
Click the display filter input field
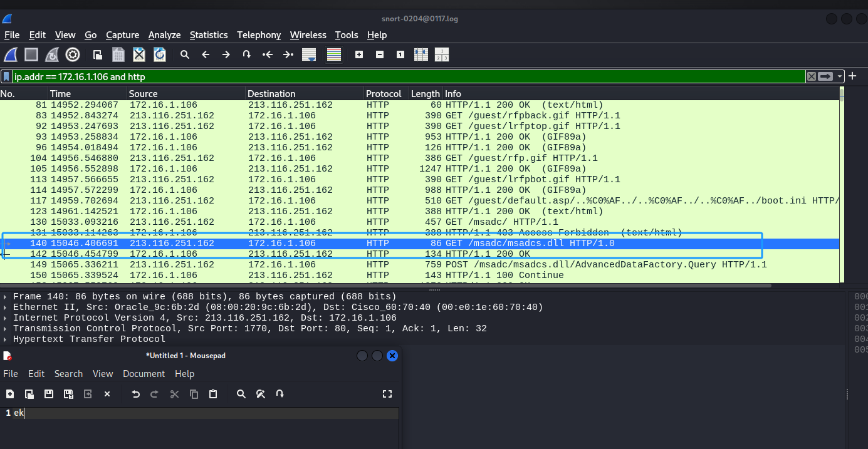tap(409, 76)
